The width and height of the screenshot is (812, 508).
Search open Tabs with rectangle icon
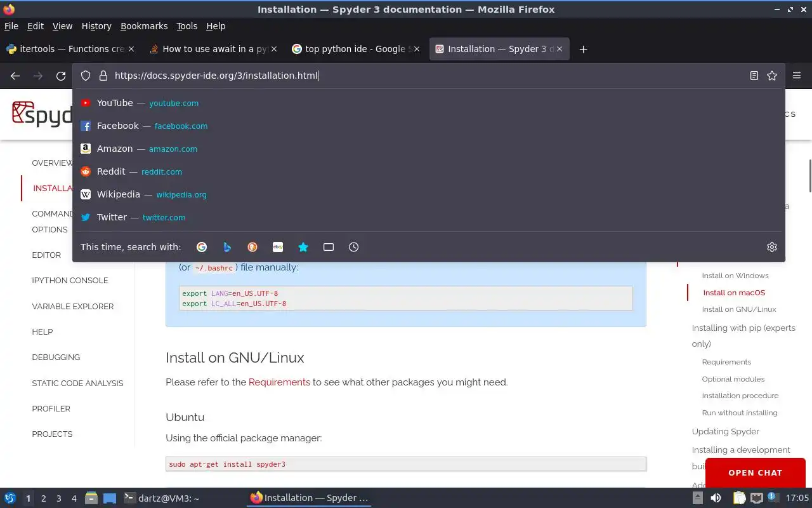click(329, 247)
